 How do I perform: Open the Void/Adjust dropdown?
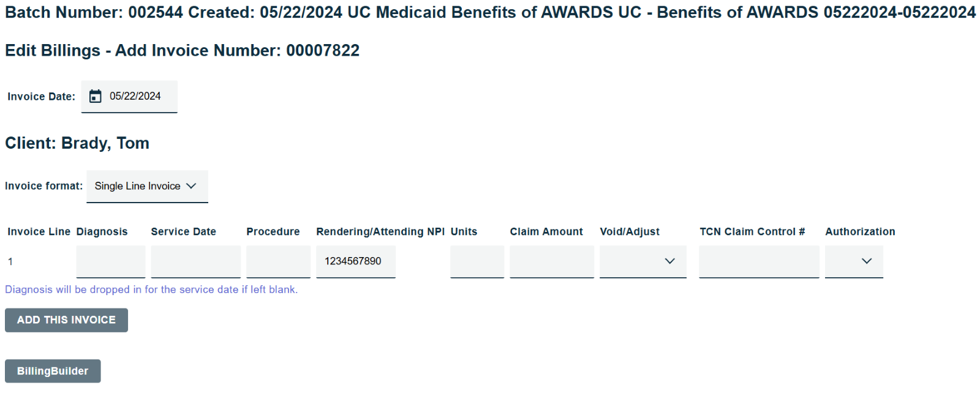[x=643, y=261]
